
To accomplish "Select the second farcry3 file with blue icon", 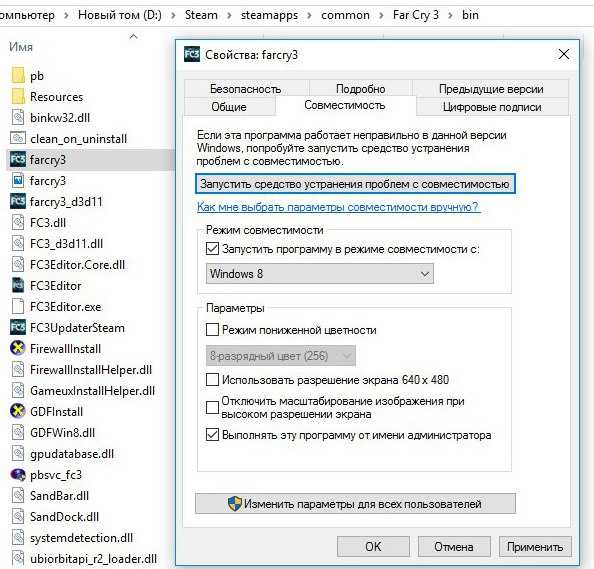I will click(18, 180).
